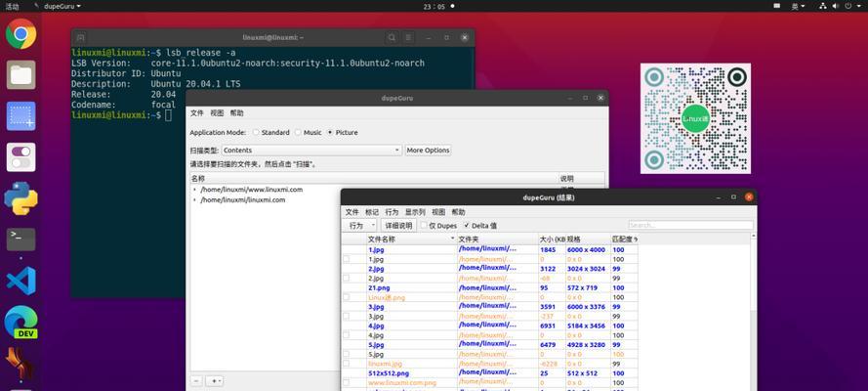The height and width of the screenshot is (391, 868).
Task: Select the bold 21.png row
Action: (379, 287)
